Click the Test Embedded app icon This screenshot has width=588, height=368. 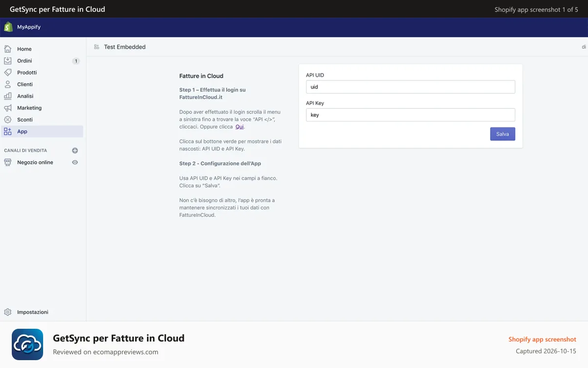coord(97,47)
